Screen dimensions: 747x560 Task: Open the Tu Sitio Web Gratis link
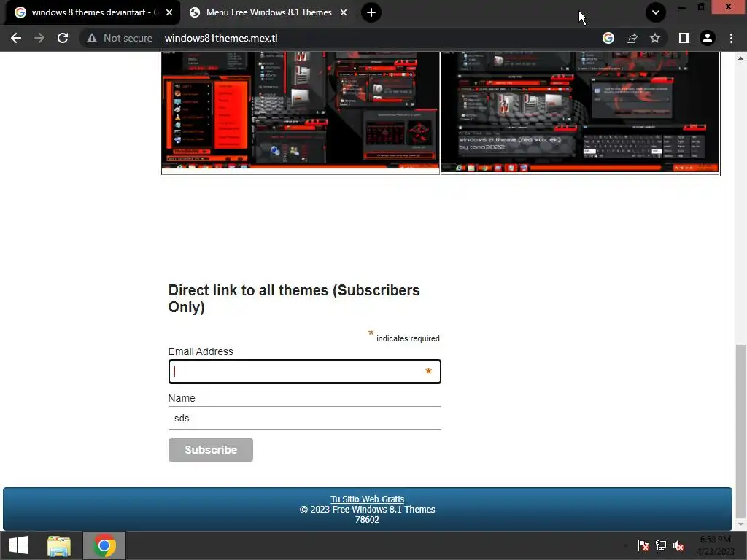[368, 499]
